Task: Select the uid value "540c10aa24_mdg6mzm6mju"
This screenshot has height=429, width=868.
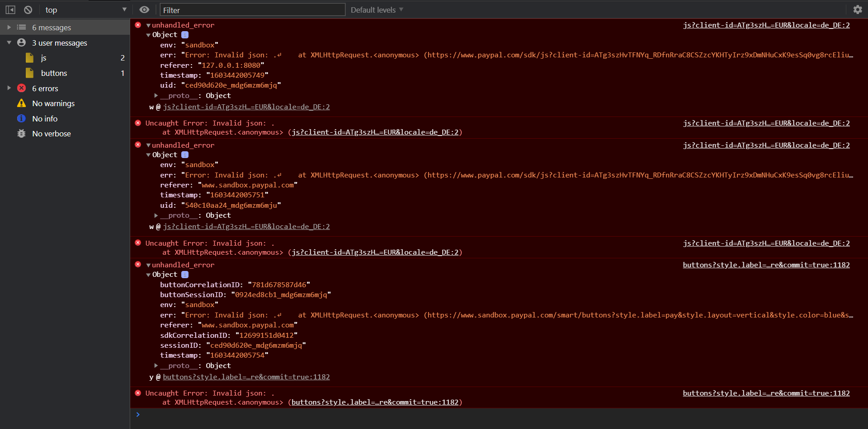Action: pyautogui.click(x=231, y=205)
